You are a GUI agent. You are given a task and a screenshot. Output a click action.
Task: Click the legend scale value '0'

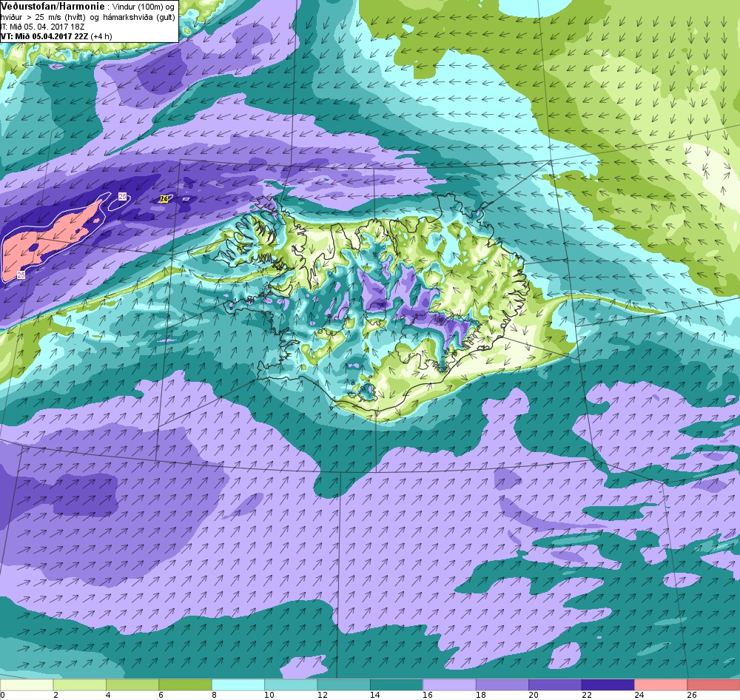click(x=2, y=695)
